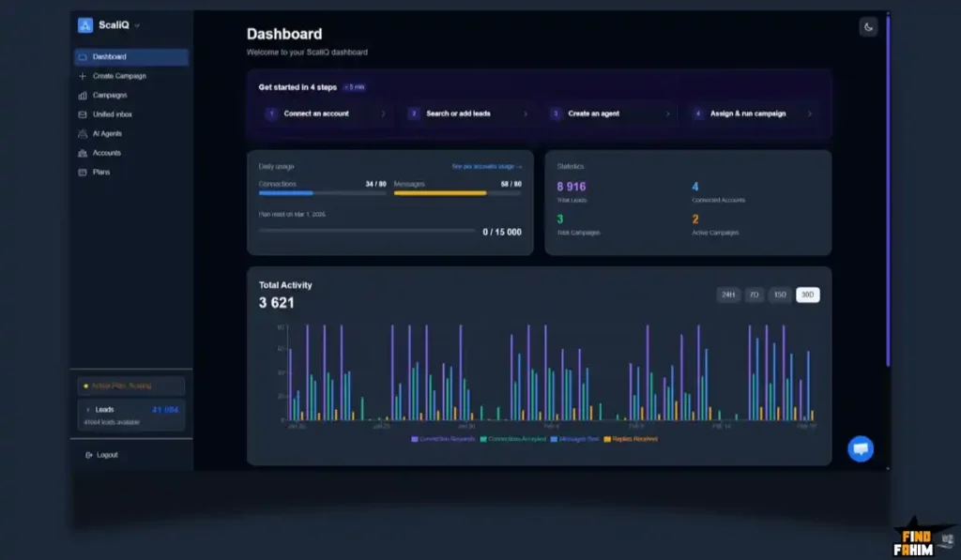Toggle dark mode with the moon button
The width and height of the screenshot is (961, 560).
pyautogui.click(x=868, y=27)
